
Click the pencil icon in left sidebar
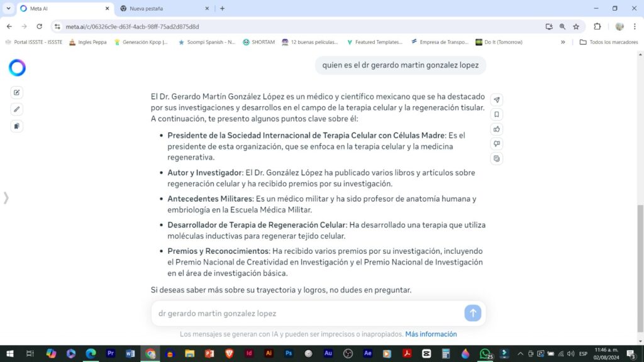click(x=17, y=109)
